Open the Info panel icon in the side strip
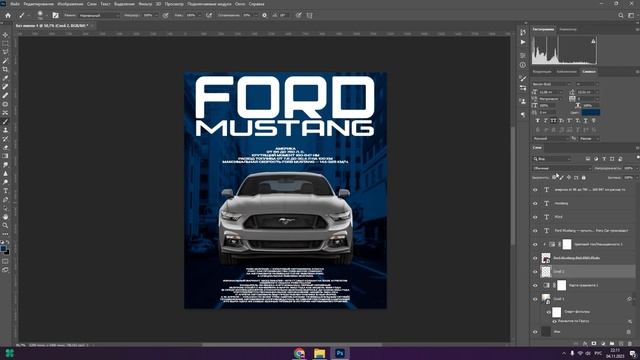 click(x=523, y=65)
